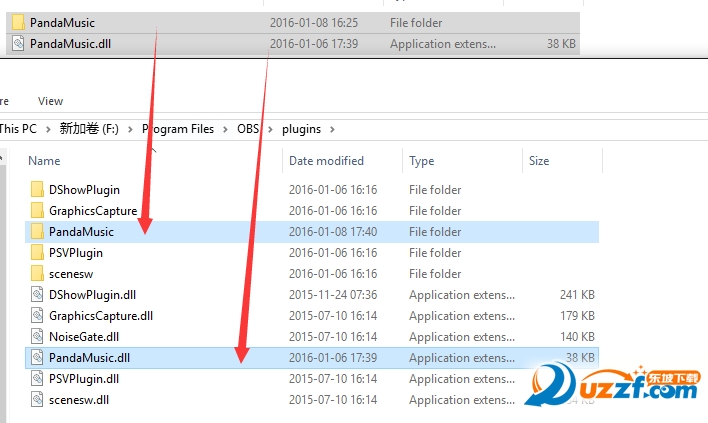Click the scenesw folder icon
The image size is (708, 423).
point(37,274)
